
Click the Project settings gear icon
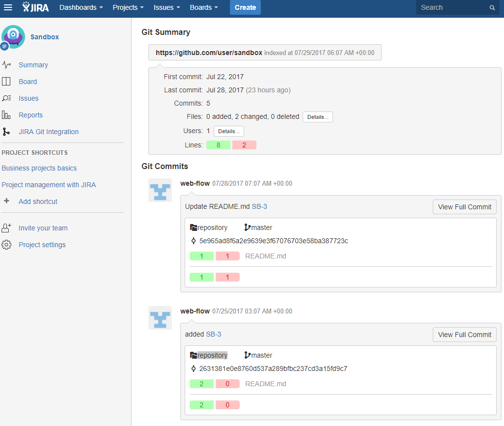[6, 245]
